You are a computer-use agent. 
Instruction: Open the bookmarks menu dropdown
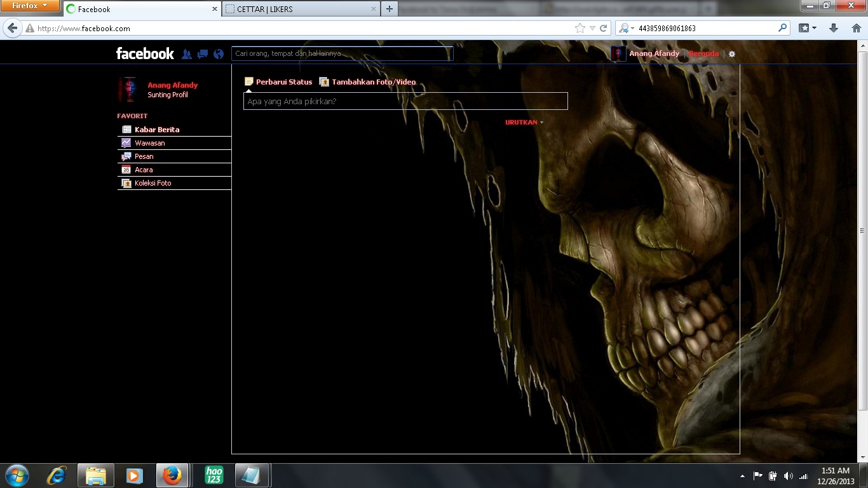click(x=808, y=28)
